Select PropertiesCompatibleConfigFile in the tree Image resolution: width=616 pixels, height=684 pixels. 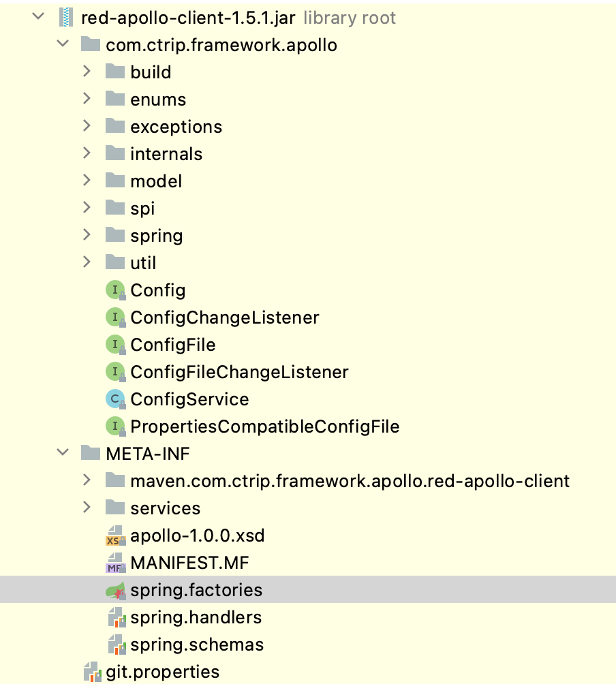point(264,426)
